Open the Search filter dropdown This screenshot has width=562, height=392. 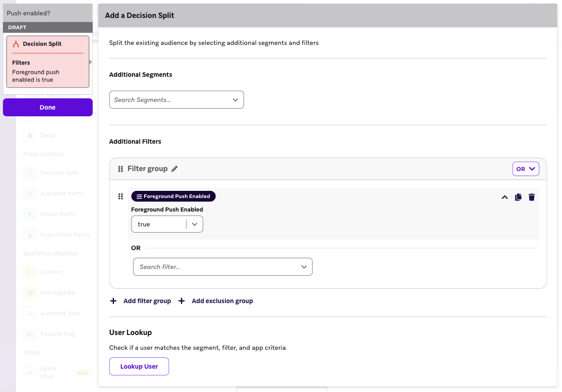223,267
